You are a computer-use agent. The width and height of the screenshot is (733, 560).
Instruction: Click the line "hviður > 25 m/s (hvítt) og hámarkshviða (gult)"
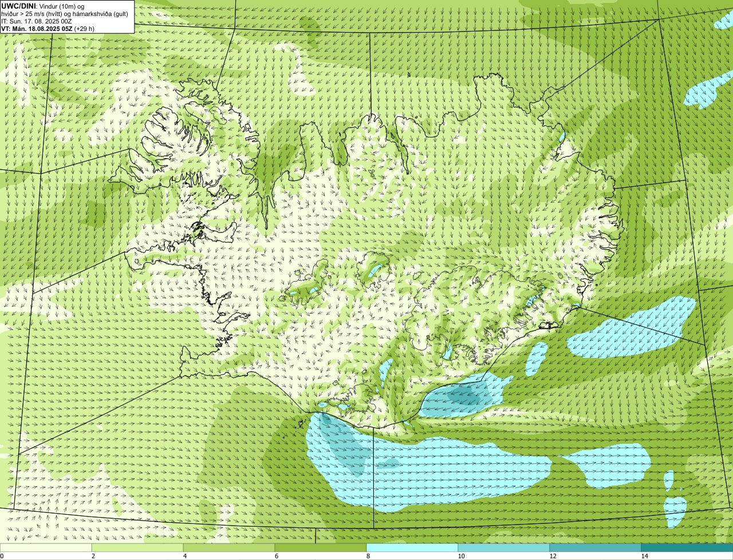click(65, 13)
